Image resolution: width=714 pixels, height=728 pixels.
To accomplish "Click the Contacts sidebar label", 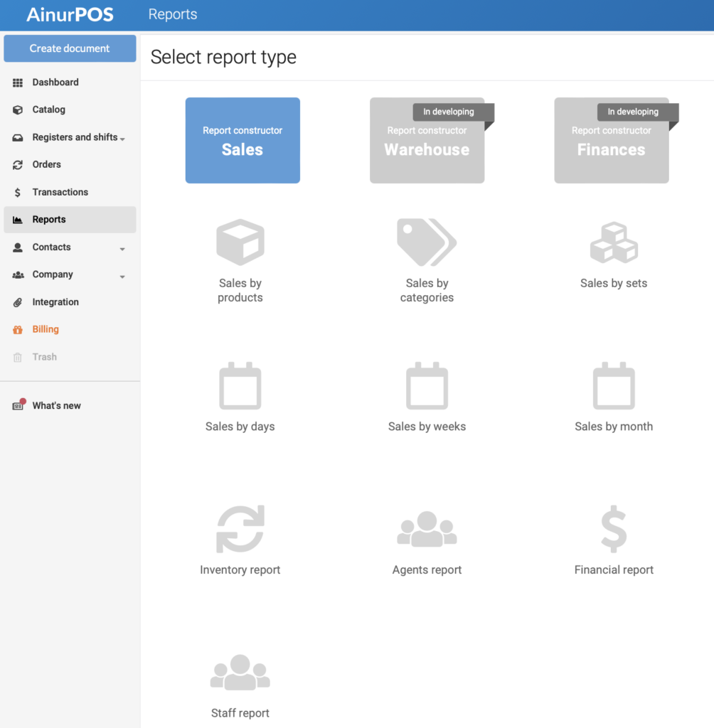I will tap(52, 247).
